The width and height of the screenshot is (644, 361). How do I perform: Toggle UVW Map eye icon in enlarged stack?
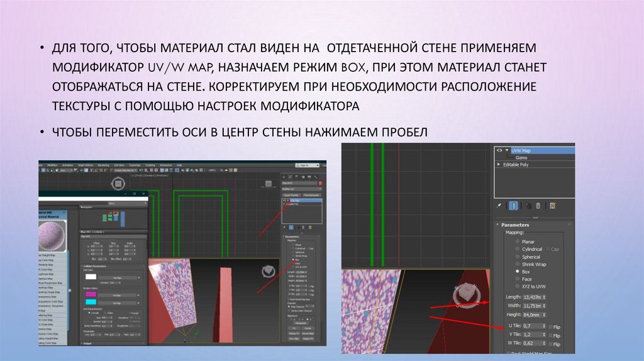(x=499, y=150)
